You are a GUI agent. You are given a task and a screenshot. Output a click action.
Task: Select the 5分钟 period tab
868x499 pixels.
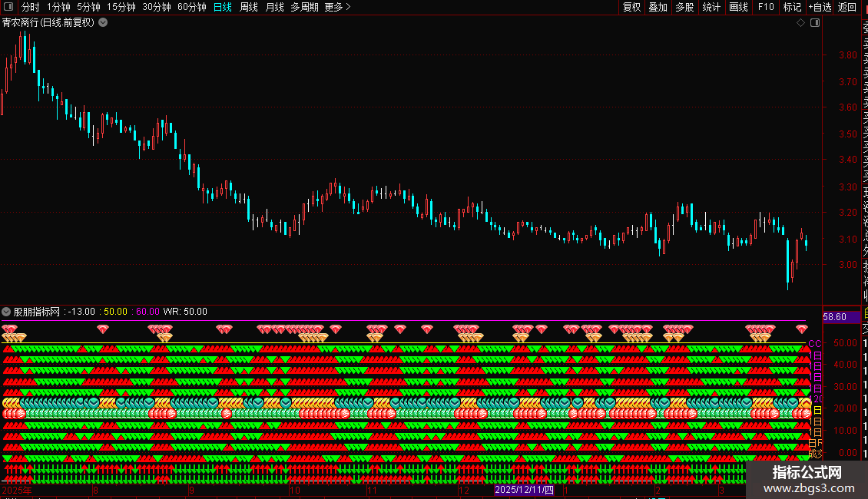click(x=88, y=7)
